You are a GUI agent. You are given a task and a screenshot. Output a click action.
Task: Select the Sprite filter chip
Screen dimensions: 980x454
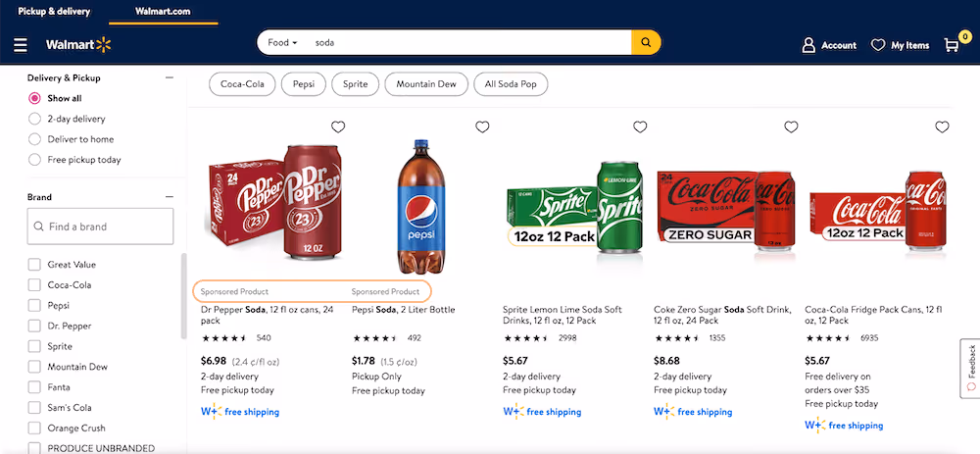pos(355,84)
